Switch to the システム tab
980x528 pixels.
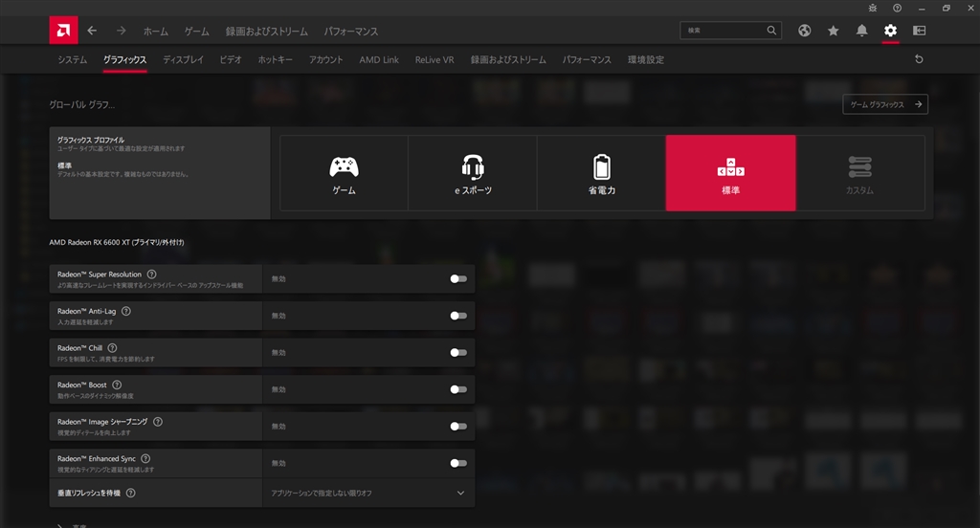tap(73, 59)
